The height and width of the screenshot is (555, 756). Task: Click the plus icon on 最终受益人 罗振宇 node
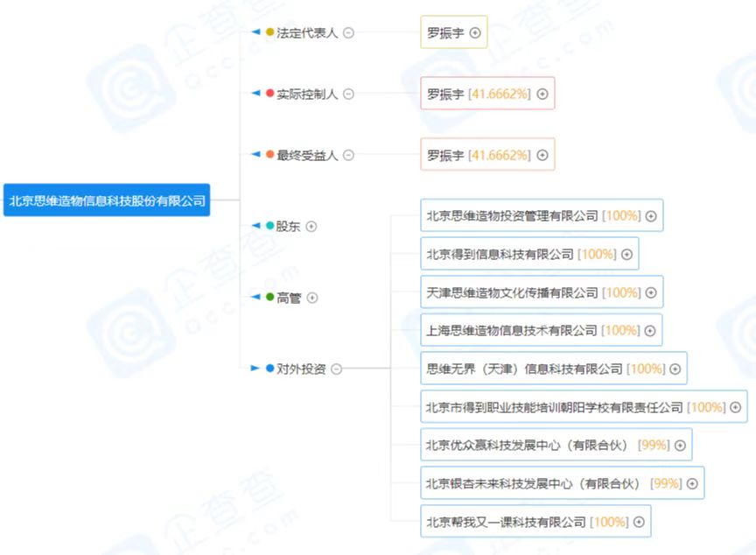click(x=541, y=155)
